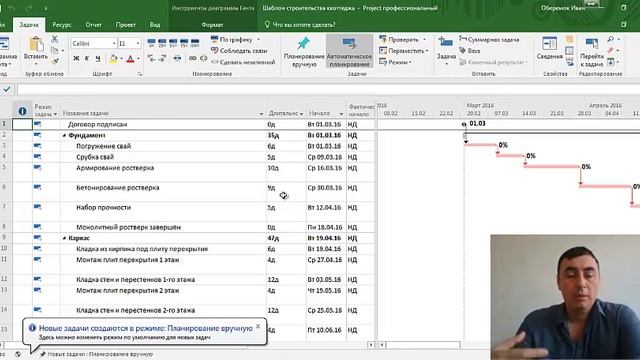Open the Ресурс ribbon tab

(x=62, y=24)
